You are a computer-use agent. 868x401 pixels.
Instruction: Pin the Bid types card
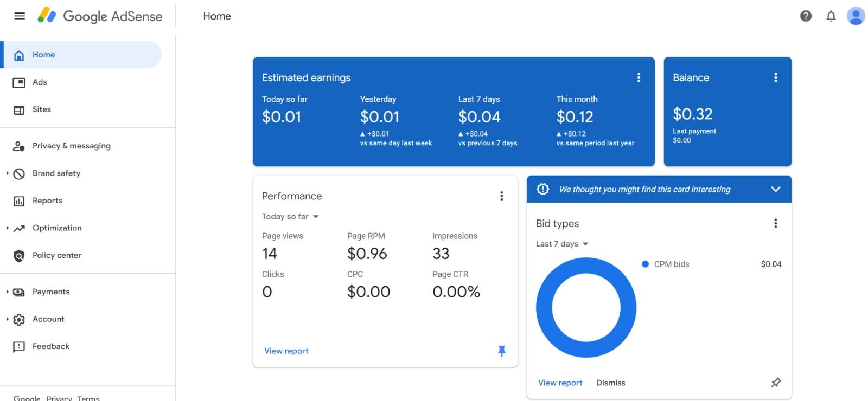[x=776, y=383]
